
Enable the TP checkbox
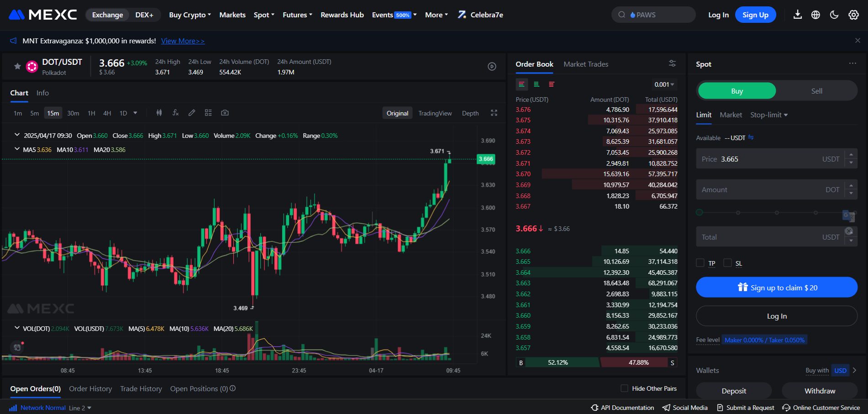(x=700, y=263)
